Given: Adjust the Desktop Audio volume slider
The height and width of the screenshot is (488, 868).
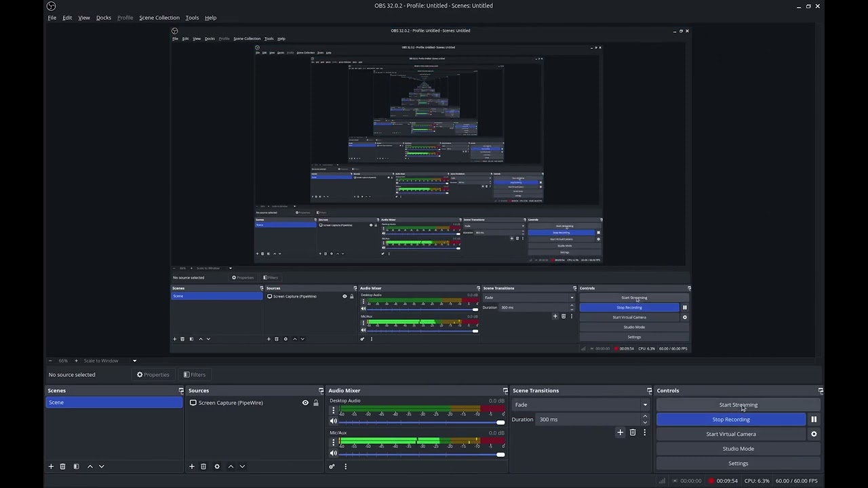Looking at the screenshot, I should point(422,422).
